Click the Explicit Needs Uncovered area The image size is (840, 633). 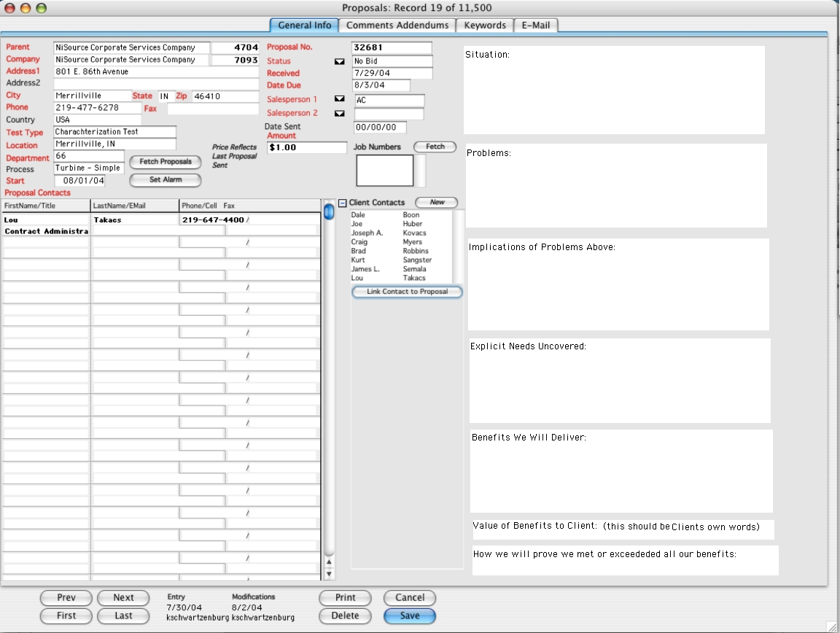pos(620,381)
